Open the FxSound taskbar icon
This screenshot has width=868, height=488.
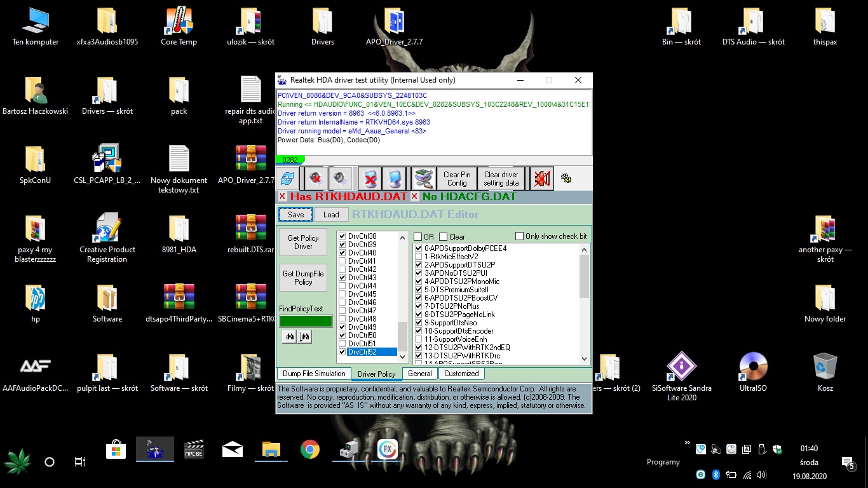[x=388, y=450]
